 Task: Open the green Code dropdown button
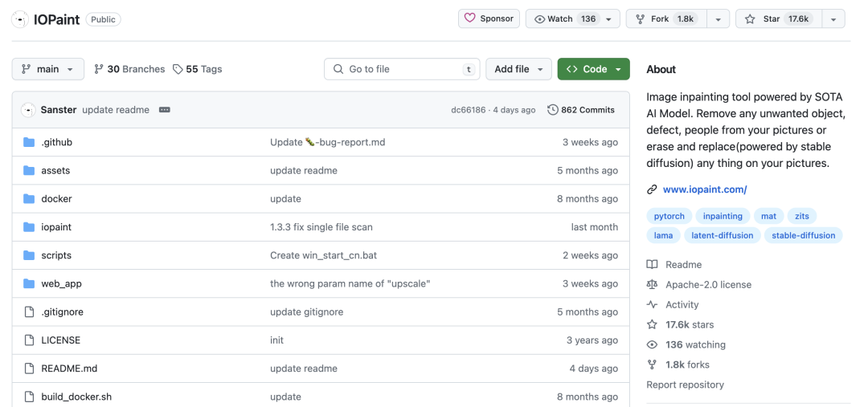point(593,69)
